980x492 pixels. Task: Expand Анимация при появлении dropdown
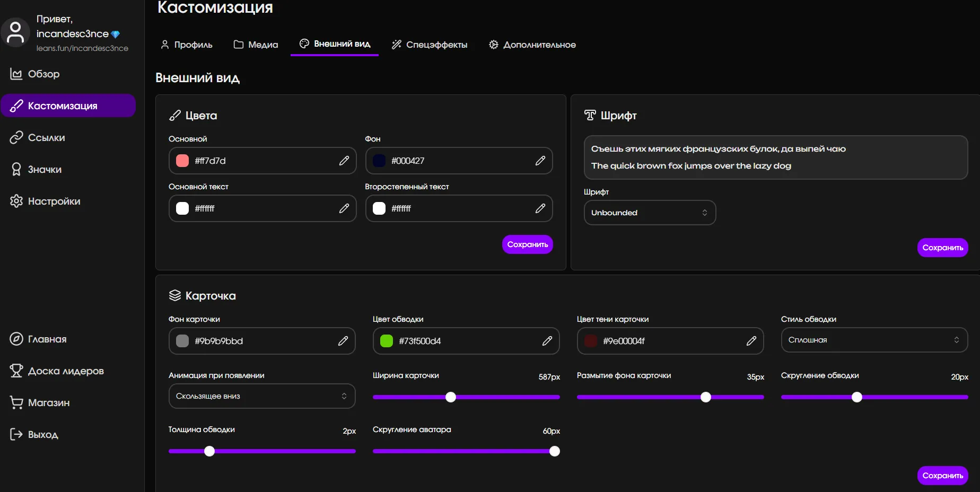click(261, 396)
